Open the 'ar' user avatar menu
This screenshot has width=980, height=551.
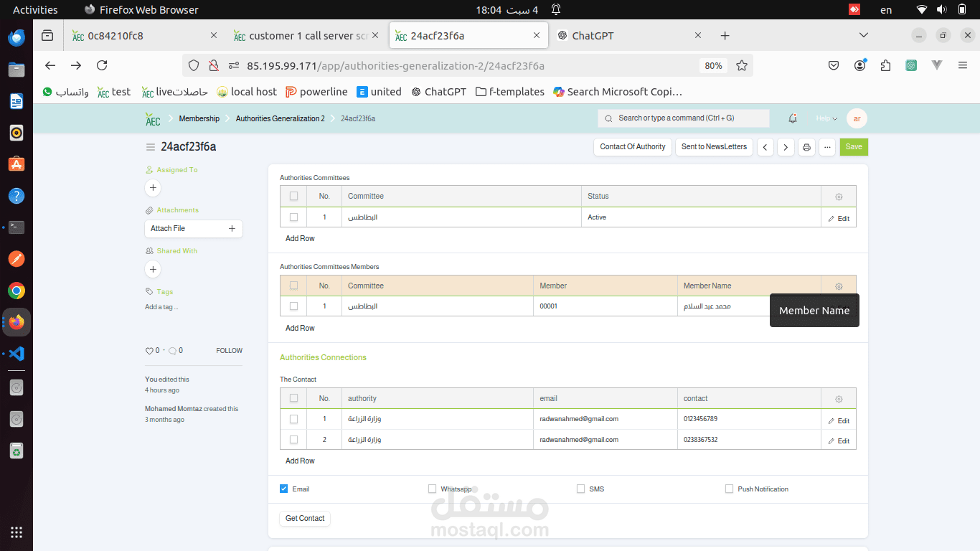[x=857, y=118]
